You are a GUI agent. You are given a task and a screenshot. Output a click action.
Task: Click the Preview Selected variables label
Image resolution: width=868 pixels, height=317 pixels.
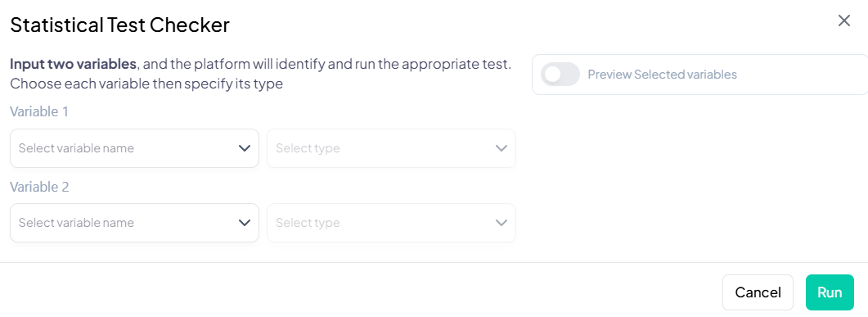[662, 75]
